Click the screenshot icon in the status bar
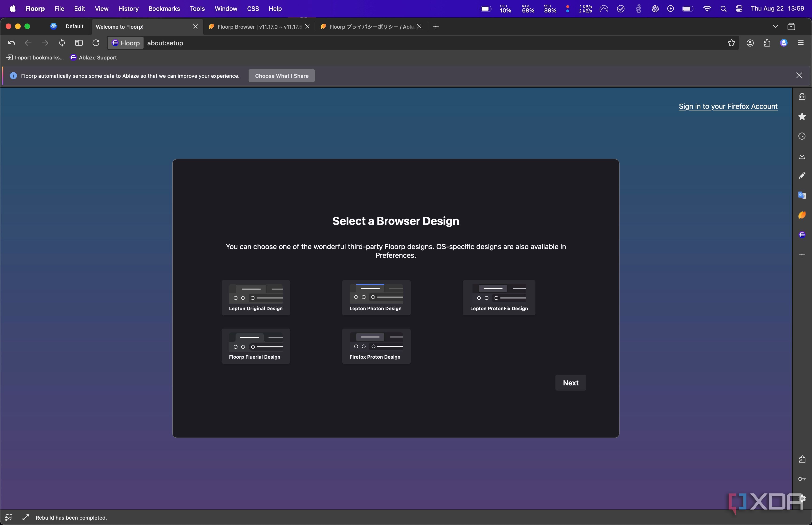This screenshot has height=525, width=812. click(x=8, y=517)
